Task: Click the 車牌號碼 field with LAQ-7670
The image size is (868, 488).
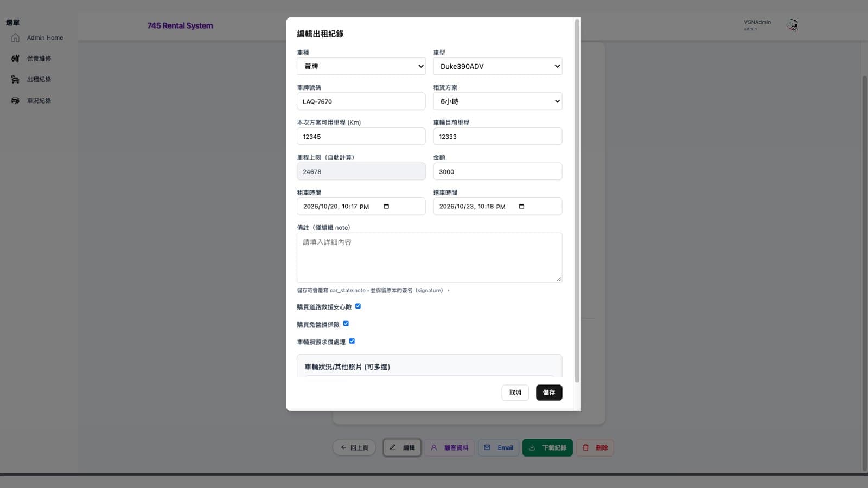Action: click(x=361, y=101)
